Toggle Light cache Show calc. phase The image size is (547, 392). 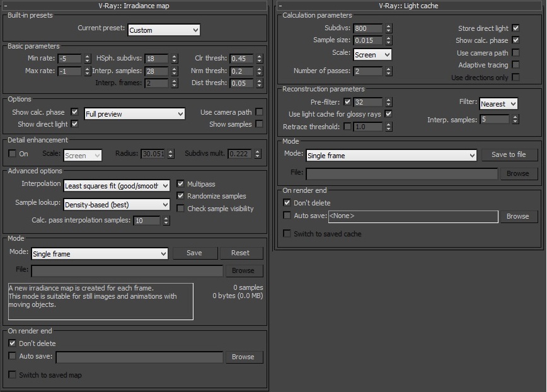(515, 40)
